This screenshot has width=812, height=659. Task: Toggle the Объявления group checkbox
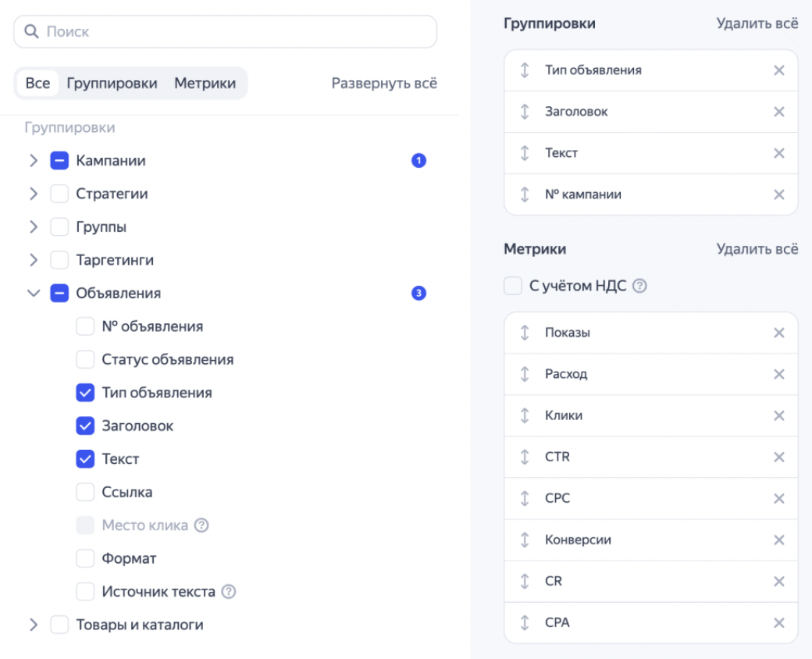59,294
